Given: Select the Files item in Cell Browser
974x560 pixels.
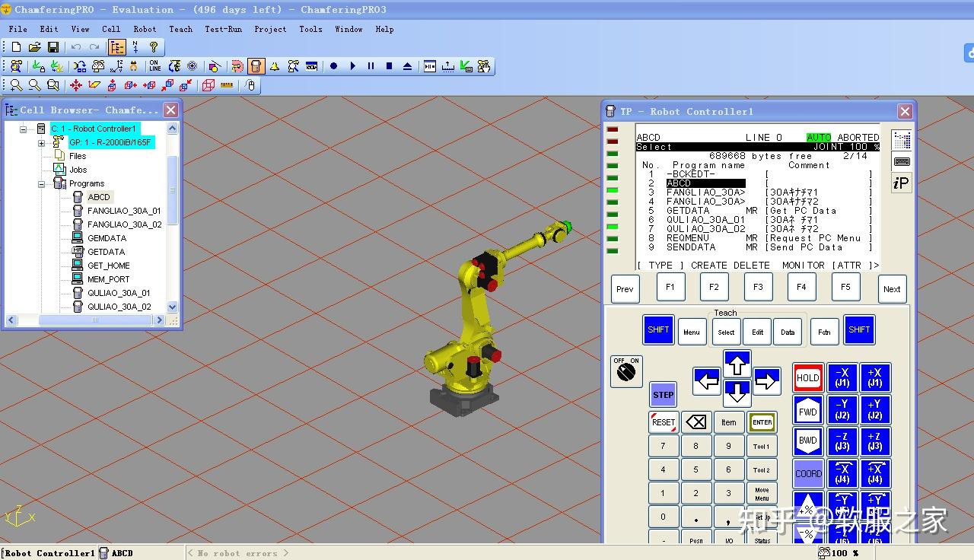Looking at the screenshot, I should (x=78, y=156).
